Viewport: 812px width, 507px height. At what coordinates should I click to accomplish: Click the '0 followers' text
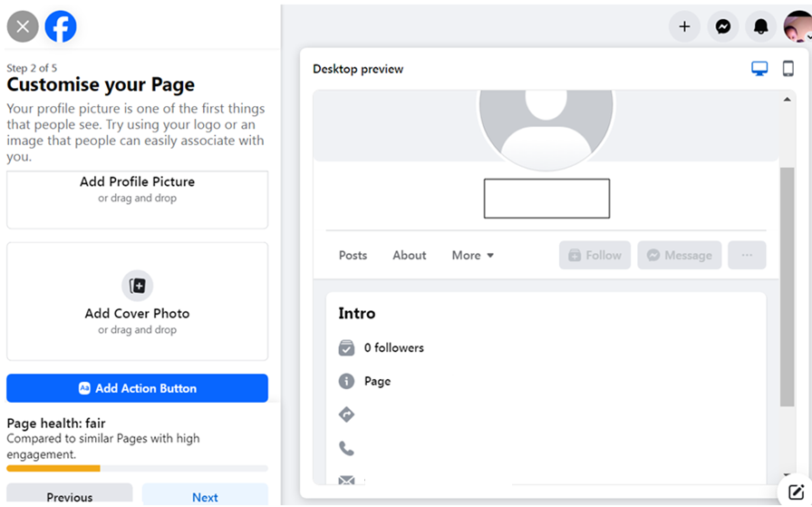point(393,348)
